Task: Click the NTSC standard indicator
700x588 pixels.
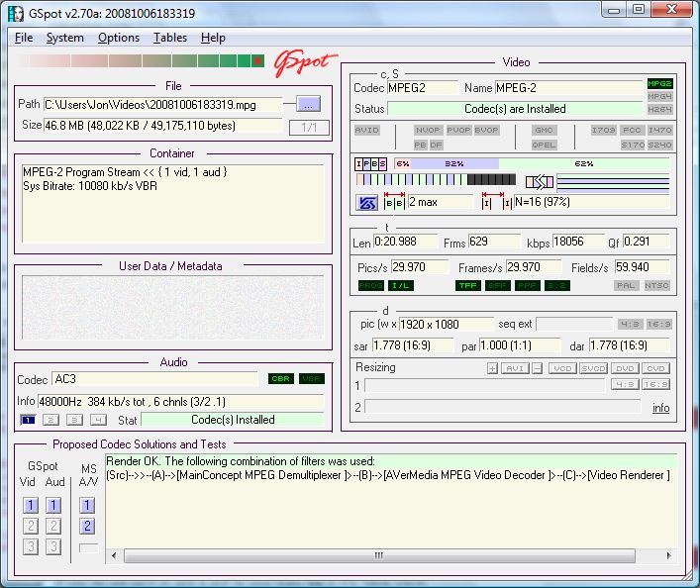Action: coord(656,286)
